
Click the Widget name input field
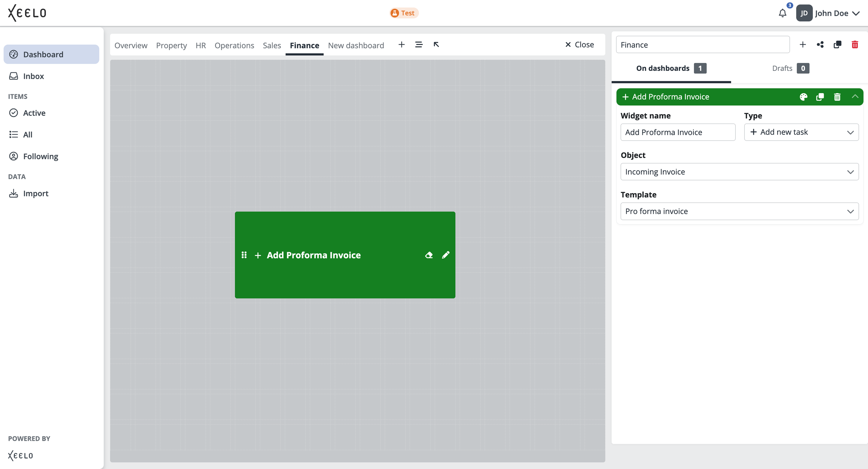click(x=678, y=132)
